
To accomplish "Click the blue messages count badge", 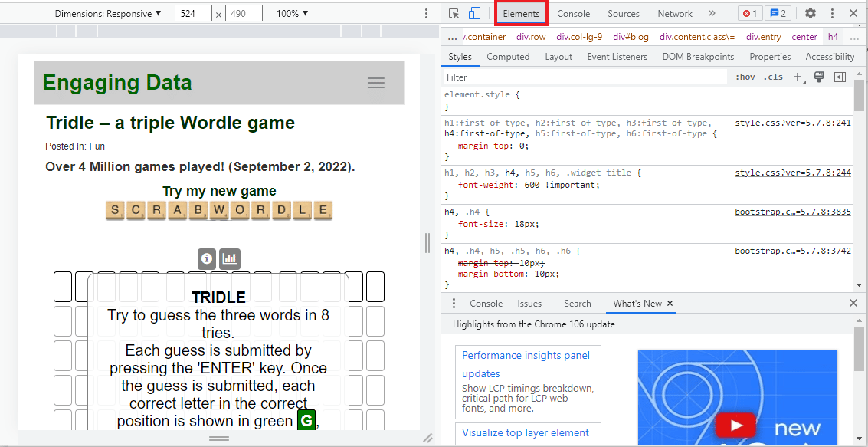I will pos(778,13).
